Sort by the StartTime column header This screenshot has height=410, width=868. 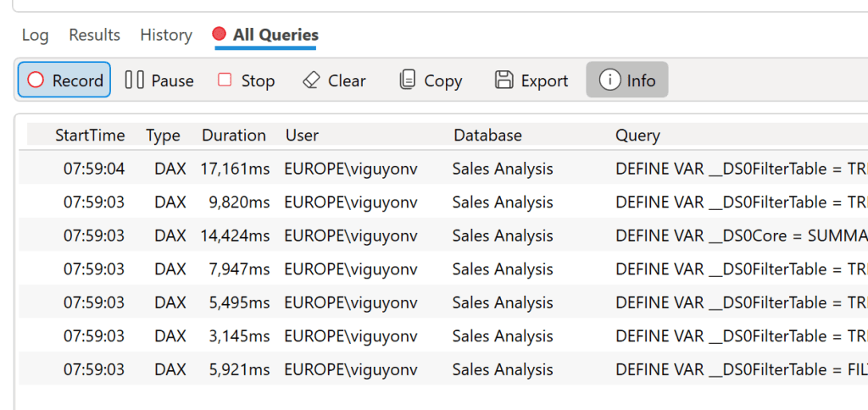point(90,136)
